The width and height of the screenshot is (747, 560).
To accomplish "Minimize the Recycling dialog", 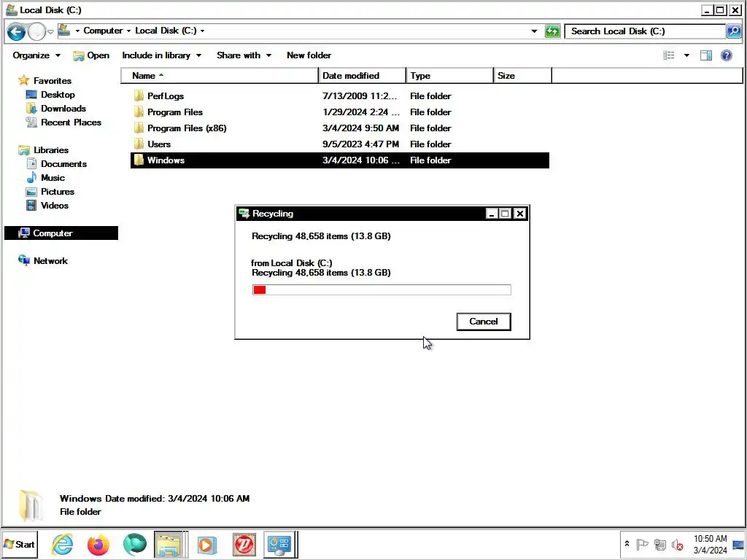I will pyautogui.click(x=492, y=214).
